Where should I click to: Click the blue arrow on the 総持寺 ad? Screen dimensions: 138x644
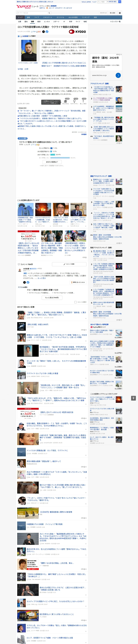[118, 75]
